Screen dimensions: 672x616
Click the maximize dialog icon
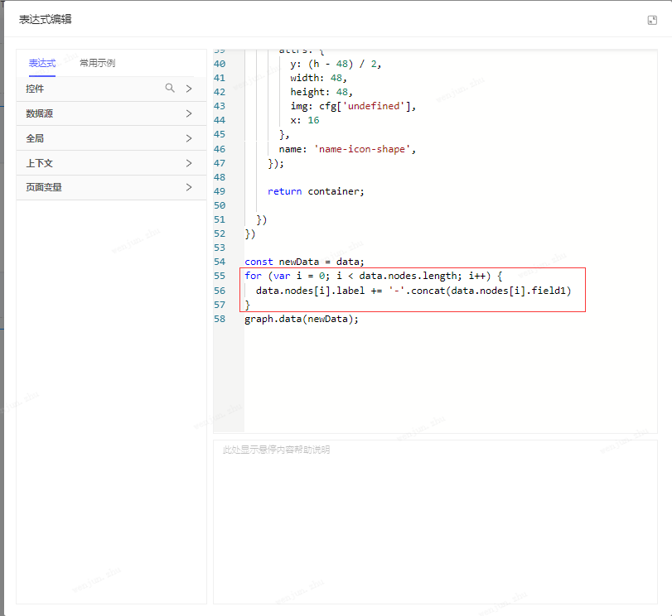[x=652, y=20]
